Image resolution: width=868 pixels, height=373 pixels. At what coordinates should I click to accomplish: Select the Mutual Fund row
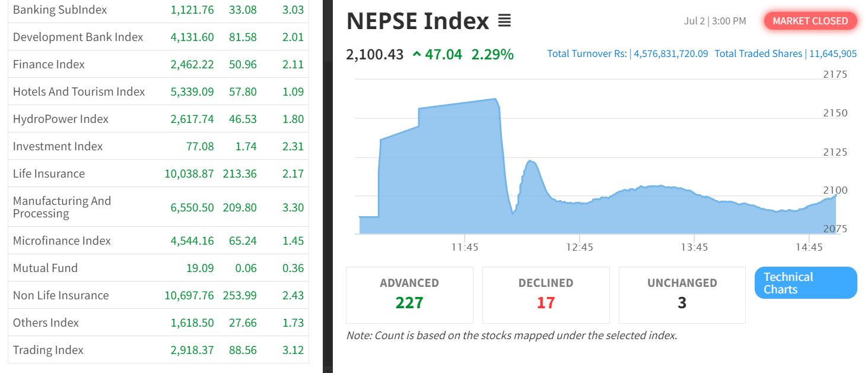(x=158, y=268)
